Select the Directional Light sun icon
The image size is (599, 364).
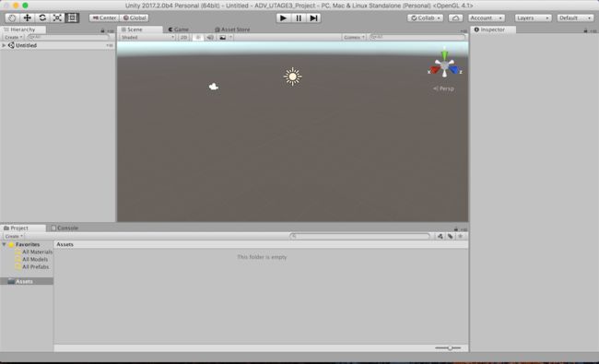(293, 76)
